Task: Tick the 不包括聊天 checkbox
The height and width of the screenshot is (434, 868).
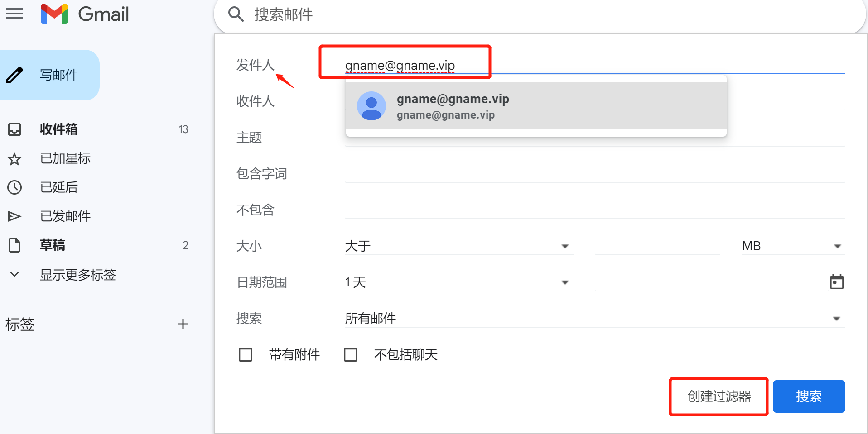Action: (x=351, y=355)
